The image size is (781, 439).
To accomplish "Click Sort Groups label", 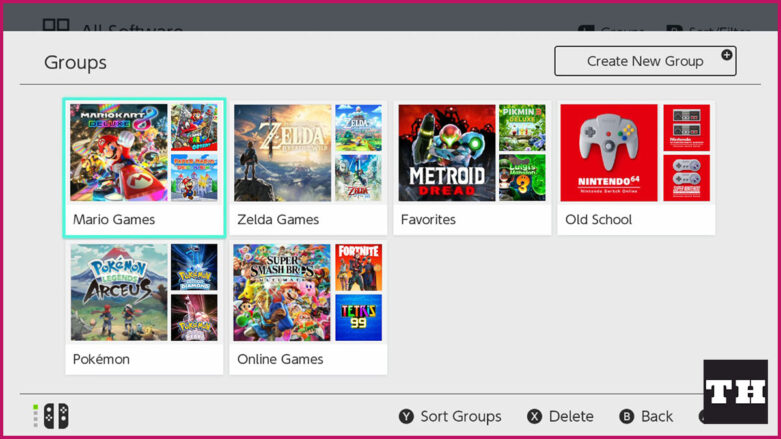I will pos(461,416).
